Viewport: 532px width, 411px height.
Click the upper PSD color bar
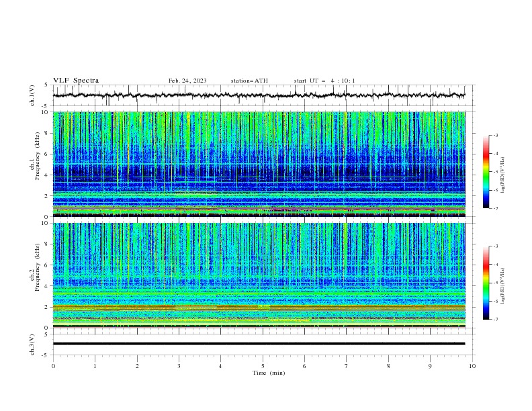(486, 172)
